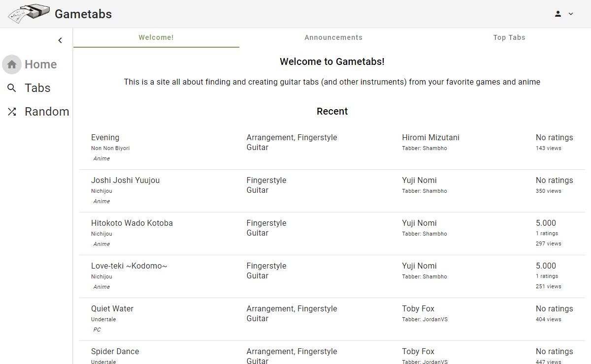Switch to the Welcome! tab
591x364 pixels.
[156, 37]
